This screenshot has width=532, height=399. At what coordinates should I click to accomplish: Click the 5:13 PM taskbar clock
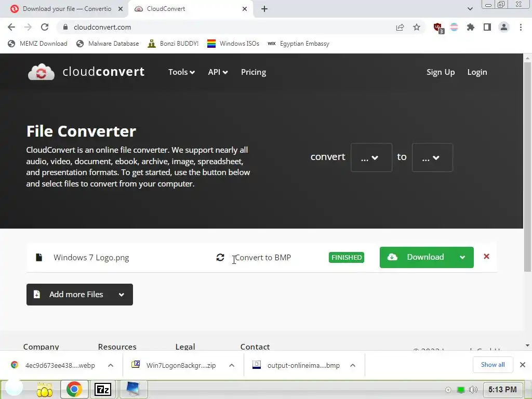(x=502, y=390)
